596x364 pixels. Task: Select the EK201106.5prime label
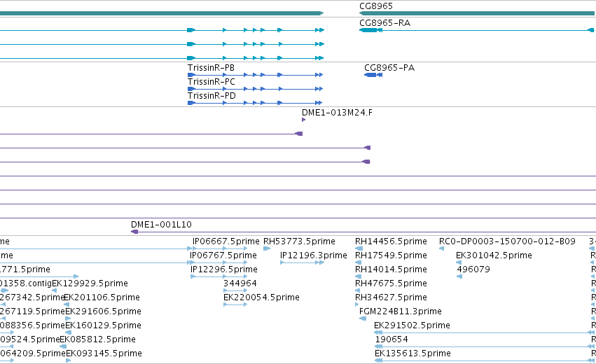102,297
